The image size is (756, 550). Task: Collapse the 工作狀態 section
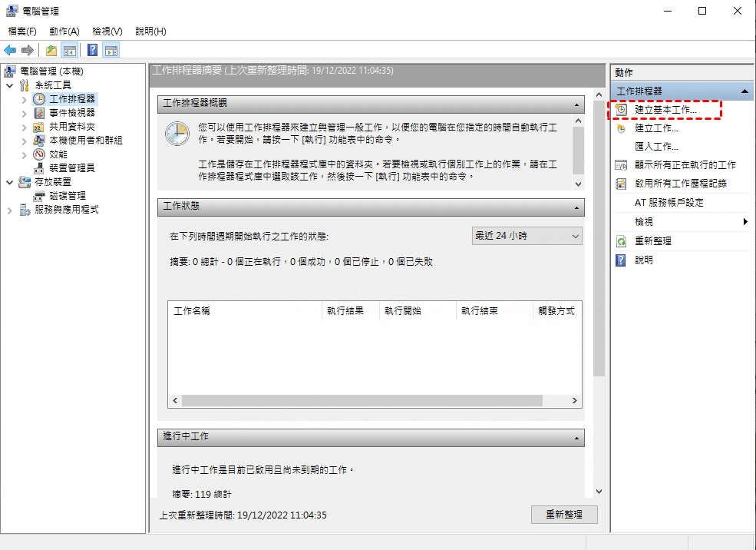[x=576, y=208]
